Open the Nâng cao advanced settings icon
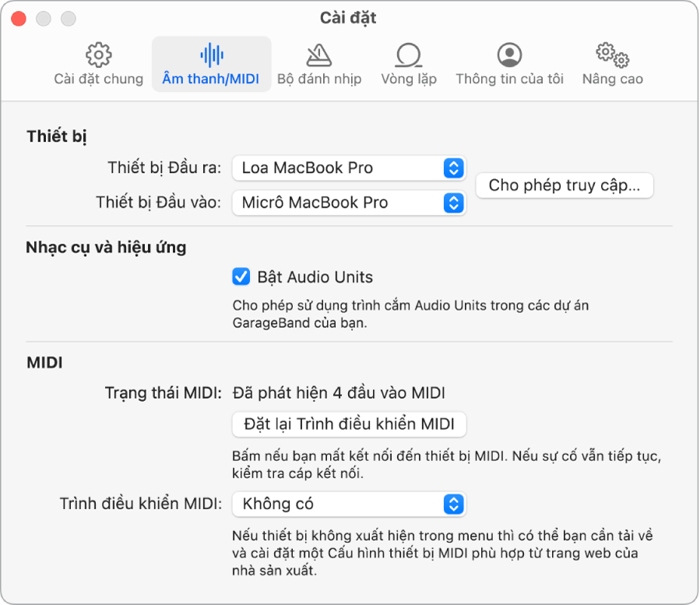Viewport: 700px width, 605px height. click(x=612, y=55)
